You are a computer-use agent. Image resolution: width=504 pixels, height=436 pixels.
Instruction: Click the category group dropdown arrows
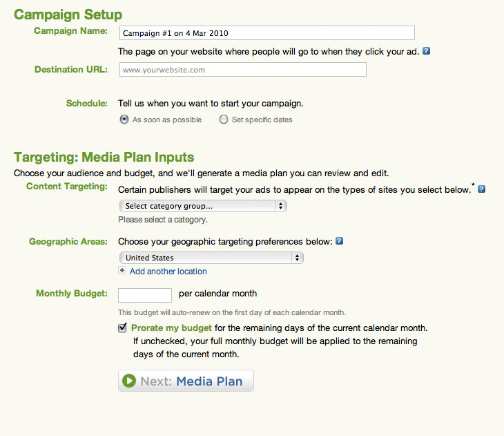click(x=280, y=206)
